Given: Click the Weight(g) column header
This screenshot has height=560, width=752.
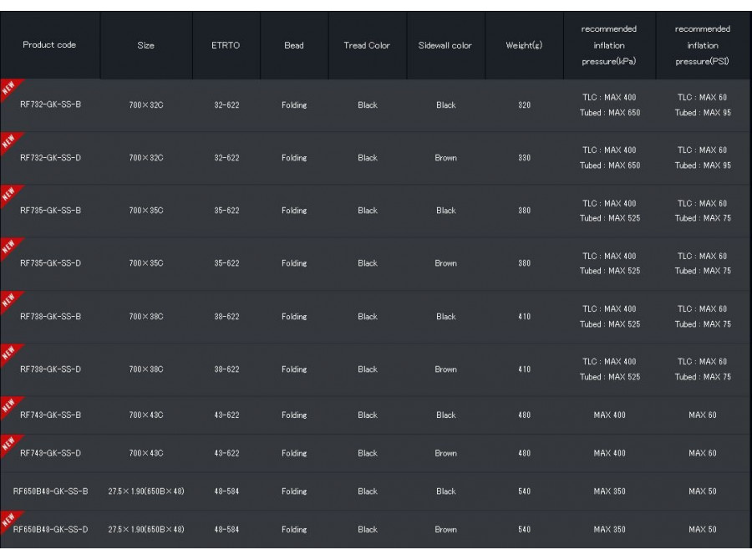Looking at the screenshot, I should (x=525, y=45).
